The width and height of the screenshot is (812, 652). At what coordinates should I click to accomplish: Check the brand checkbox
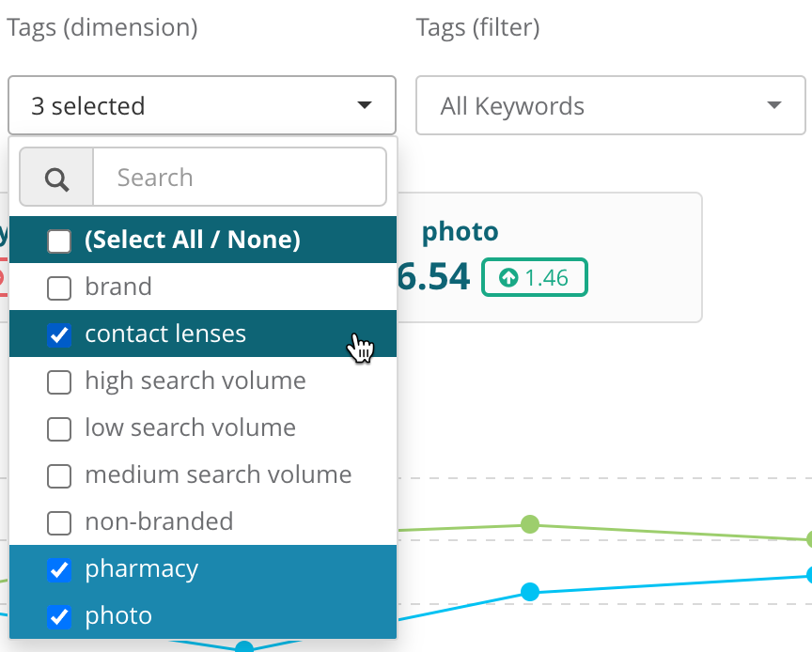59,287
